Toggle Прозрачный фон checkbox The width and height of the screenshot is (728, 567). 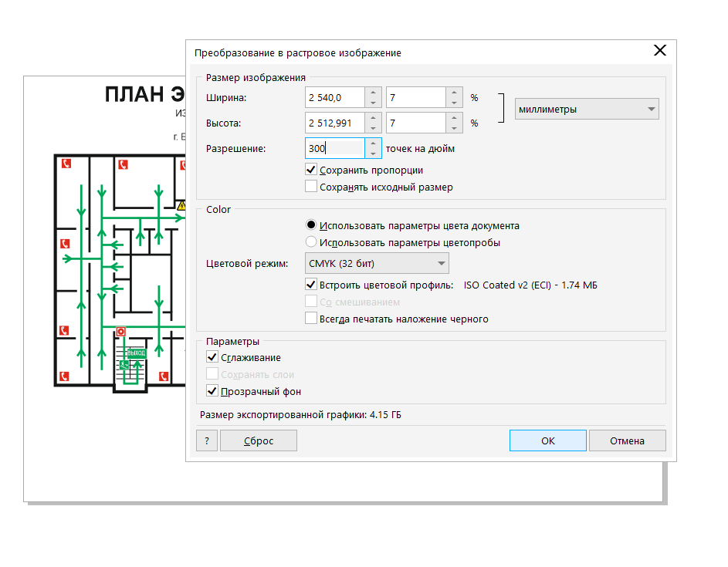212,390
